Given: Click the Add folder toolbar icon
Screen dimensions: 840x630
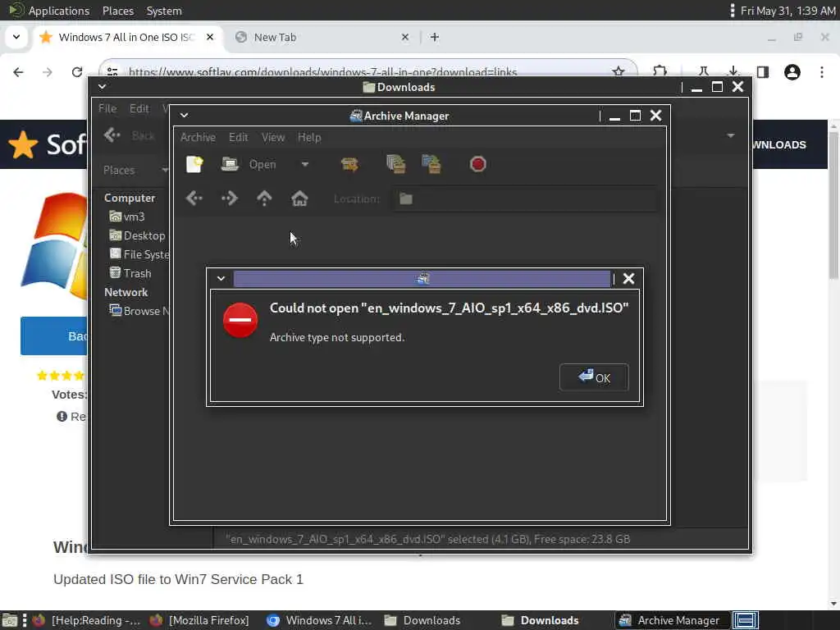Looking at the screenshot, I should pyautogui.click(x=431, y=164).
